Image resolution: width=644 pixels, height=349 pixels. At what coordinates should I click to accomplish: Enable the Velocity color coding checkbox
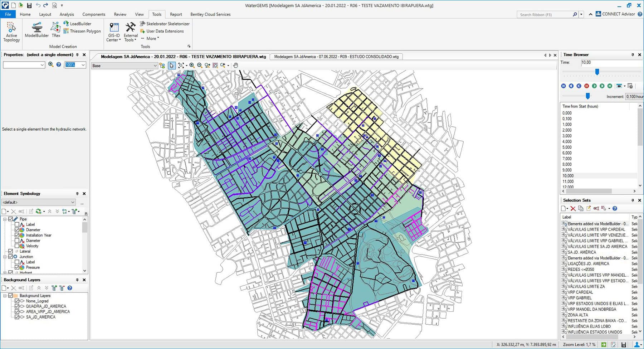[x=17, y=246]
